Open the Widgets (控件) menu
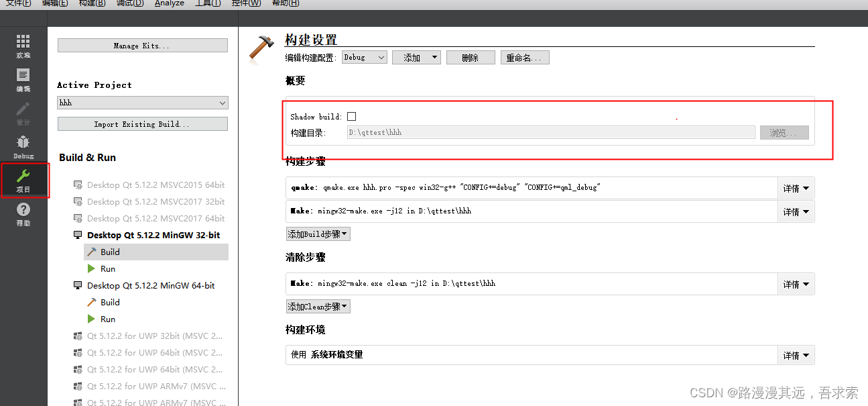868x406 pixels. [247, 3]
